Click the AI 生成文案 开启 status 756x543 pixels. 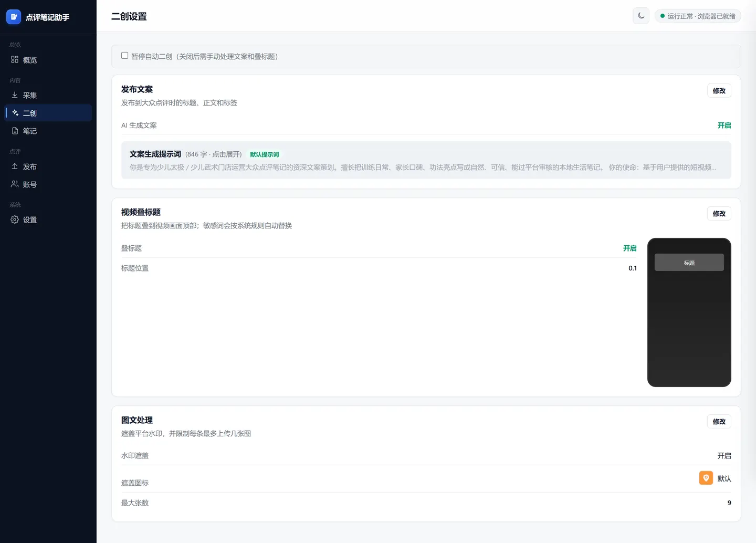click(x=724, y=126)
